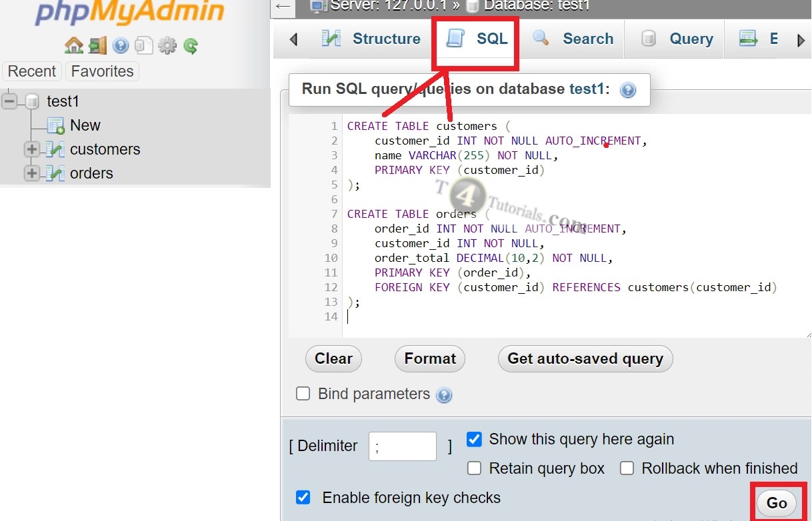Click Get auto-saved query

pos(585,358)
